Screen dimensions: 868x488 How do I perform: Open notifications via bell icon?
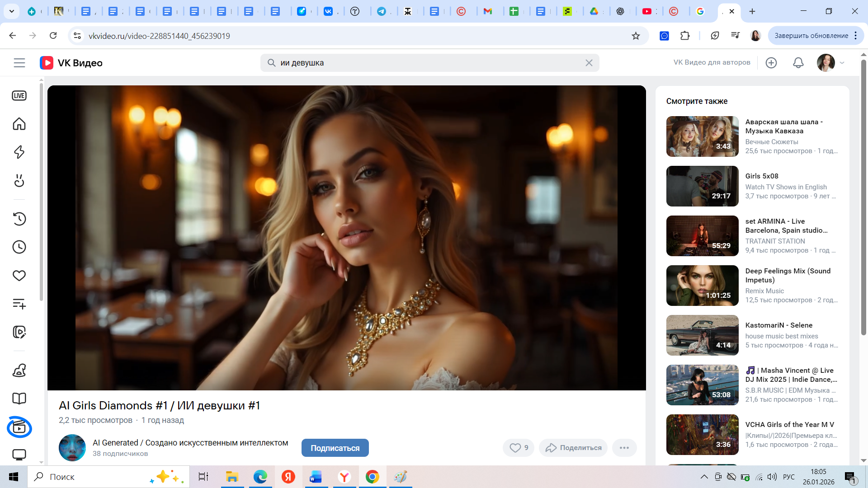[798, 63]
